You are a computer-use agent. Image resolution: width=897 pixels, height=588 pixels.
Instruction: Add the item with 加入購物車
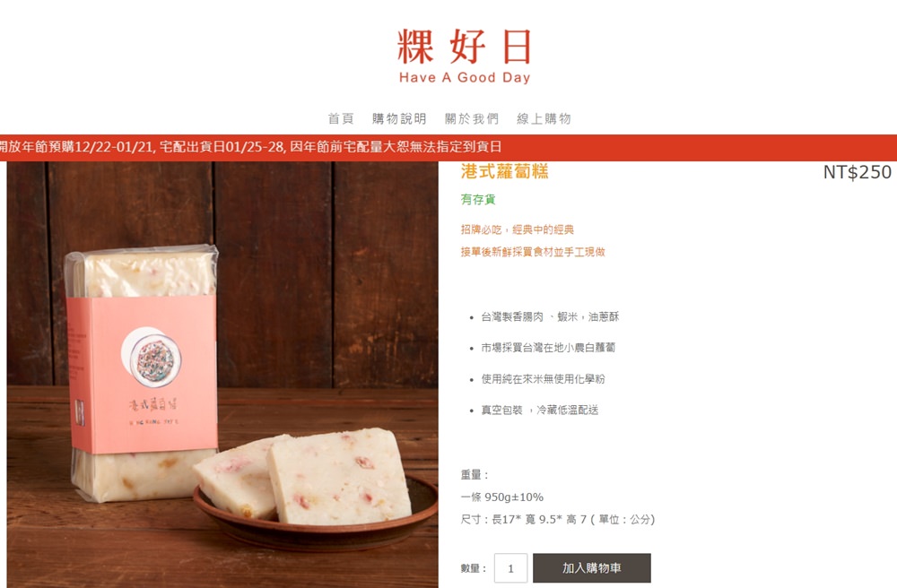591,568
